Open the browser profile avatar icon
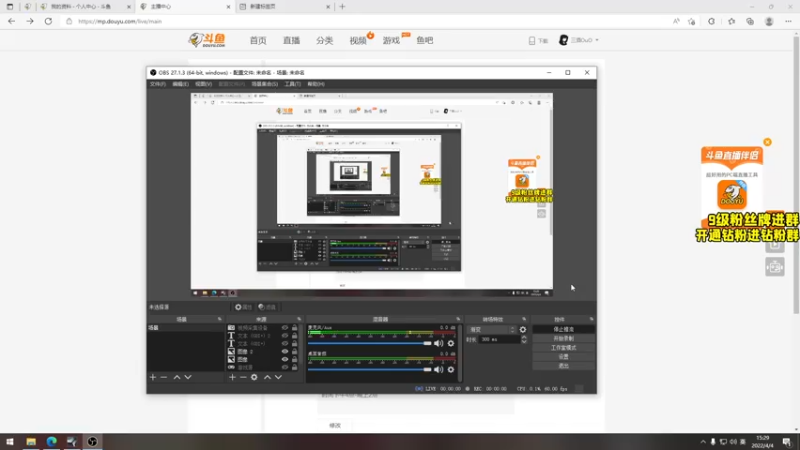Image resolution: width=800 pixels, height=450 pixels. pyautogui.click(x=769, y=21)
